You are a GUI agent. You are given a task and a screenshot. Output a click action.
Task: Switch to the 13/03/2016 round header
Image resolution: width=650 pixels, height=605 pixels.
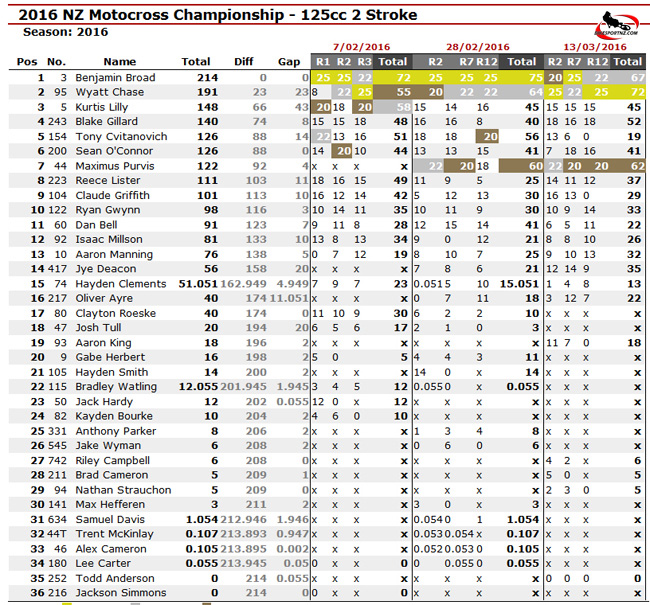pos(594,46)
